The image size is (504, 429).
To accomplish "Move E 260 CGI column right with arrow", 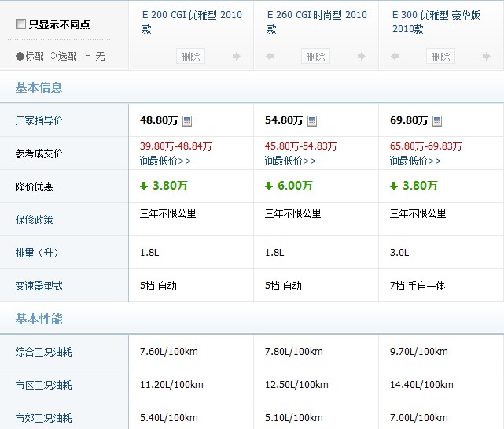I will coord(362,57).
